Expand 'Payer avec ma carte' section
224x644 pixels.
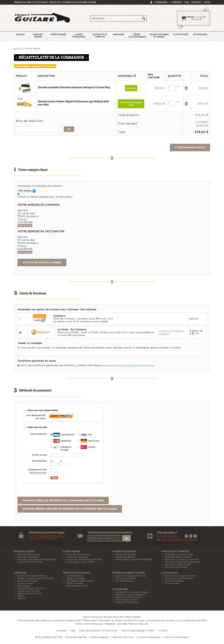[37, 427]
